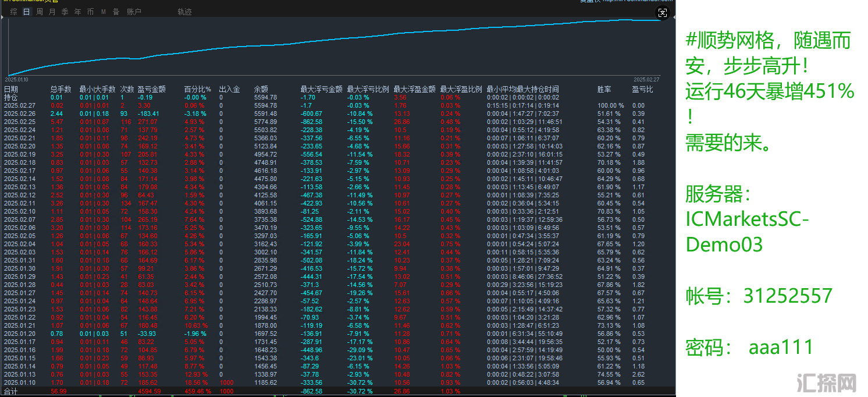Select the 2025.02.07 row date
This screenshot has height=397, width=868.
[20, 219]
